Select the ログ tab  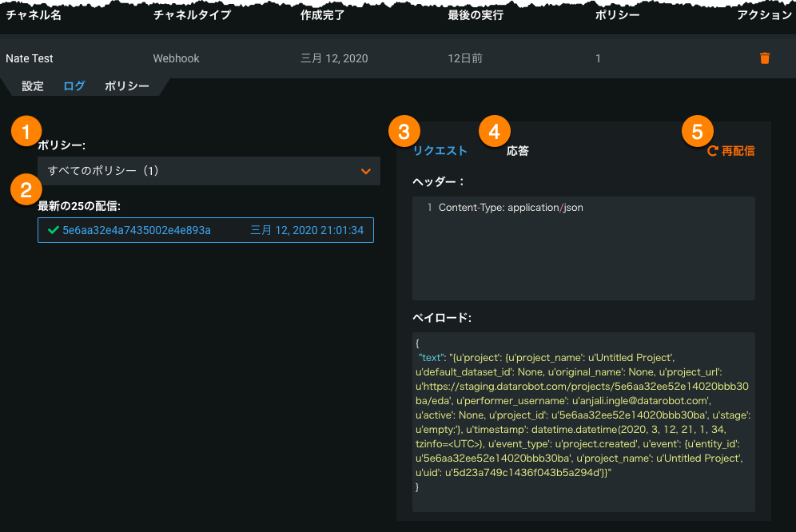[74, 86]
